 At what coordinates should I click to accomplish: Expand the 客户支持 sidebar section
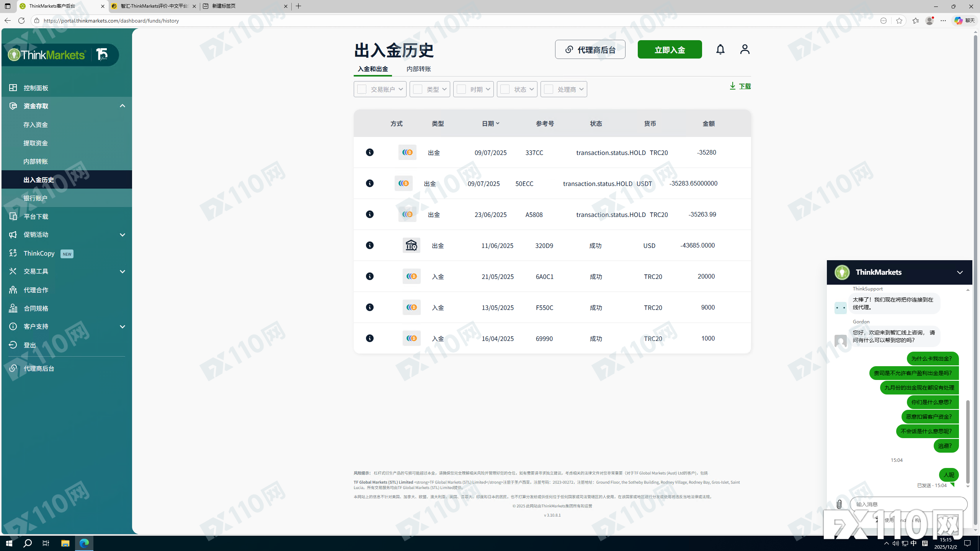(x=122, y=326)
